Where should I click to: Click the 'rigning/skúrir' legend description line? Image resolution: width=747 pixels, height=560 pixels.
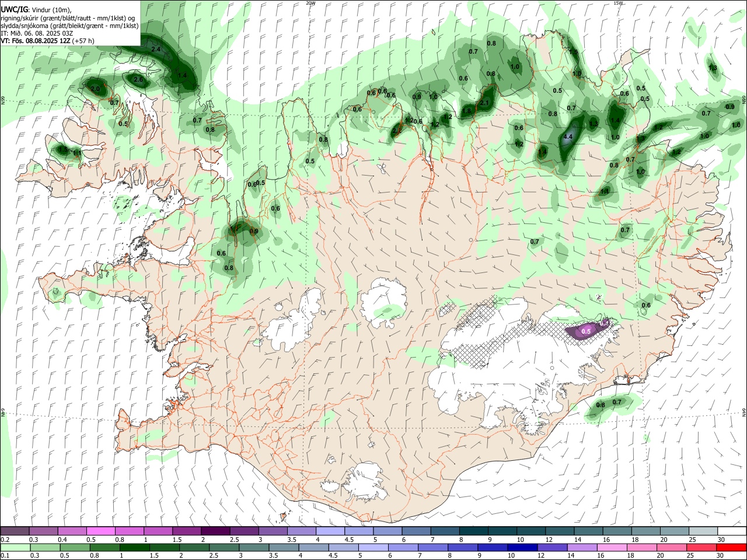(x=69, y=17)
